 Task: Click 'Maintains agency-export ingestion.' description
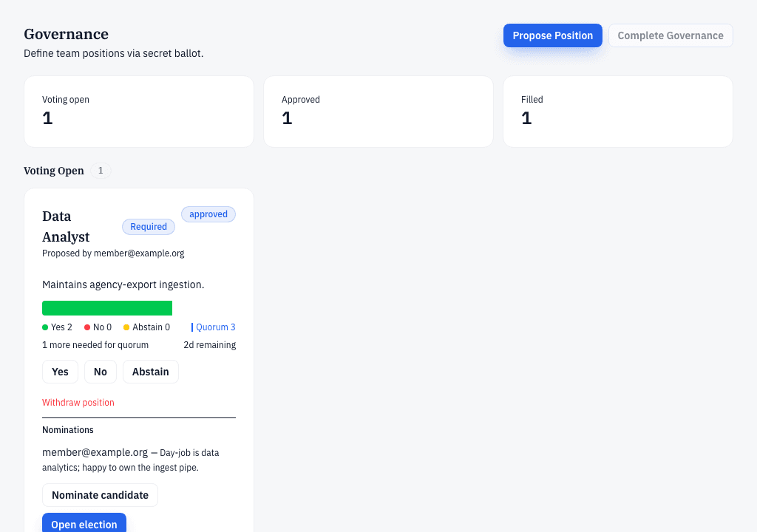pyautogui.click(x=123, y=284)
